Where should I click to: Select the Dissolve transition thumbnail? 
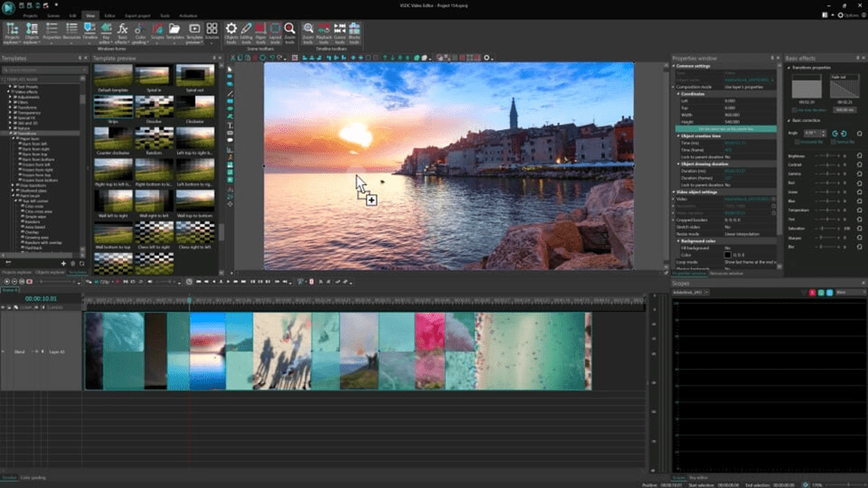pyautogui.click(x=154, y=107)
